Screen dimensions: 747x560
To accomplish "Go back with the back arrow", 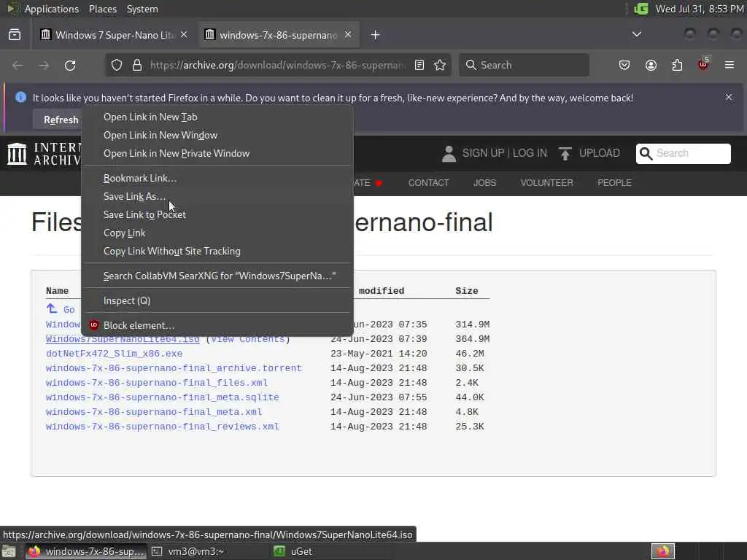I will click(18, 65).
